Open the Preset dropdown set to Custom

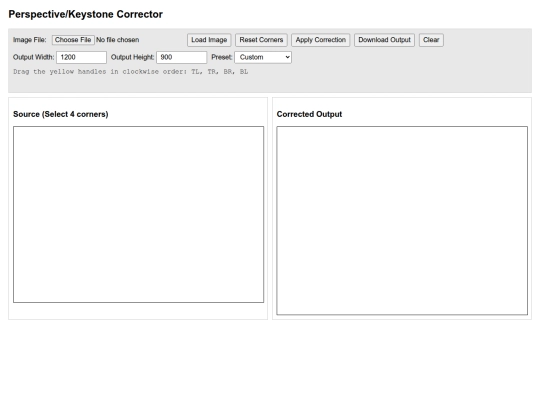263,57
